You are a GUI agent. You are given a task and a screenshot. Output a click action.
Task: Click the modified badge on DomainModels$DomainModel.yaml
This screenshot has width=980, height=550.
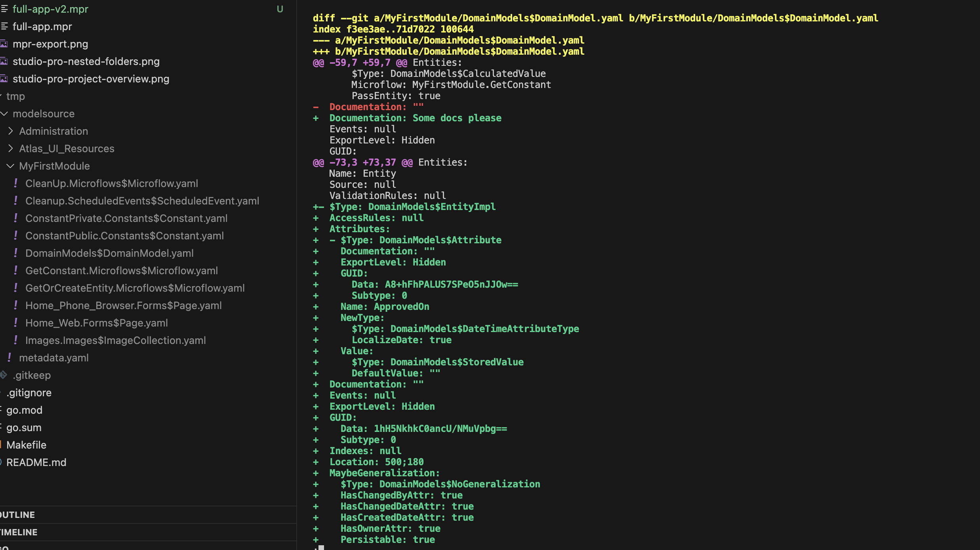pos(16,253)
